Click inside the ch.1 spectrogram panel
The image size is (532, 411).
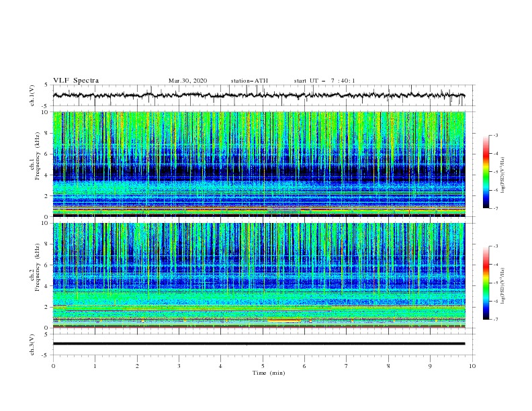[x=259, y=164]
